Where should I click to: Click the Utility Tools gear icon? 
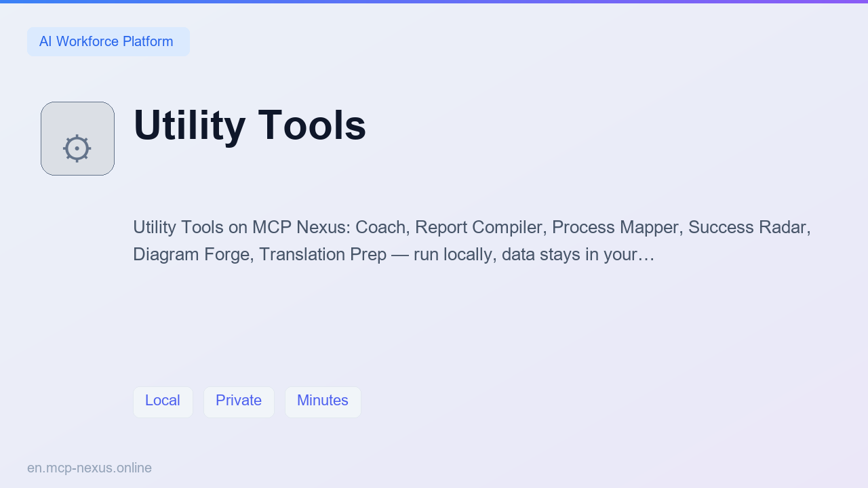pos(77,139)
